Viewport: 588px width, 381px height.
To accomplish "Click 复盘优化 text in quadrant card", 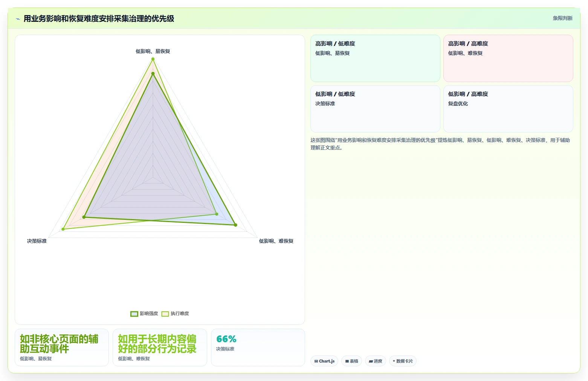I will pyautogui.click(x=458, y=104).
